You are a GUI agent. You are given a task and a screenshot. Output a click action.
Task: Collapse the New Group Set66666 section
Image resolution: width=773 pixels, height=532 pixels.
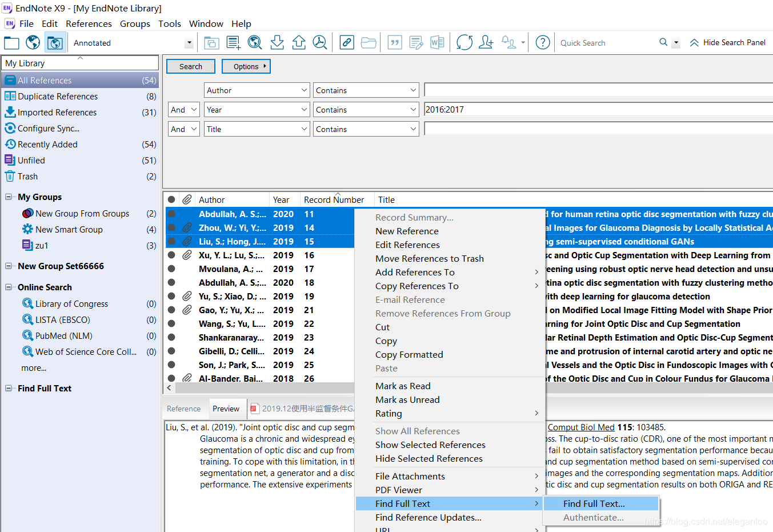tap(9, 266)
